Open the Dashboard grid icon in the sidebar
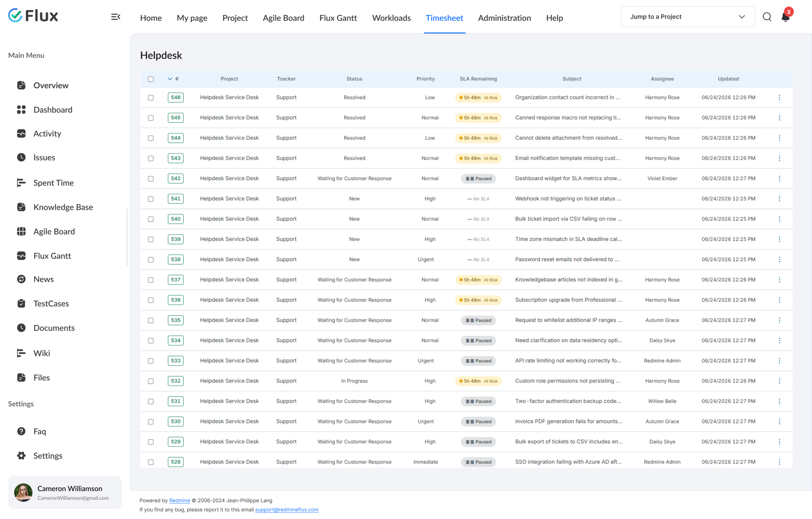The width and height of the screenshot is (812, 519). tap(21, 109)
